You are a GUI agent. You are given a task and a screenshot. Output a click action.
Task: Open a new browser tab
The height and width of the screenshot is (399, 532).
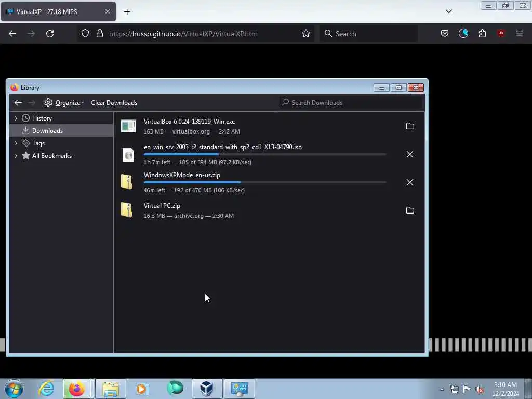click(x=127, y=12)
